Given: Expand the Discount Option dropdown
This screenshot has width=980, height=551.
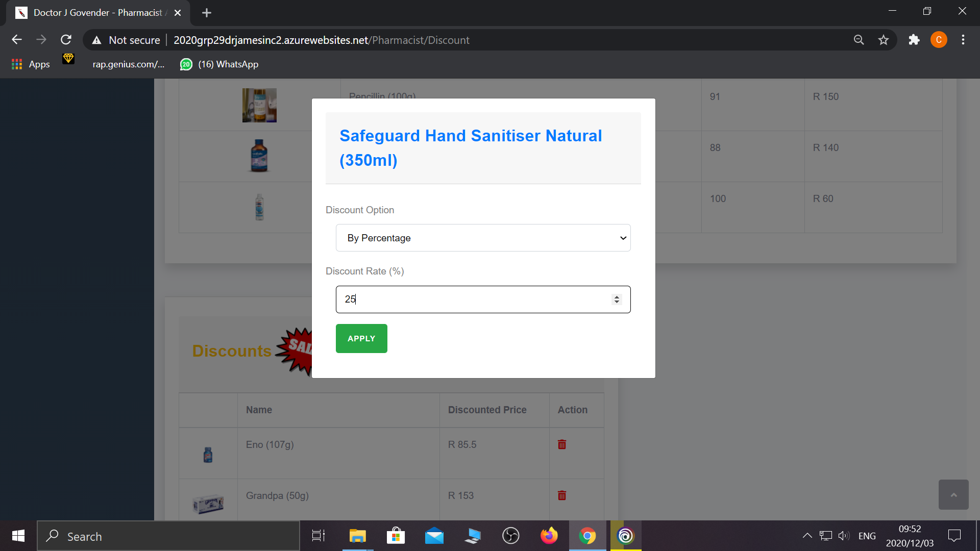Looking at the screenshot, I should [483, 238].
